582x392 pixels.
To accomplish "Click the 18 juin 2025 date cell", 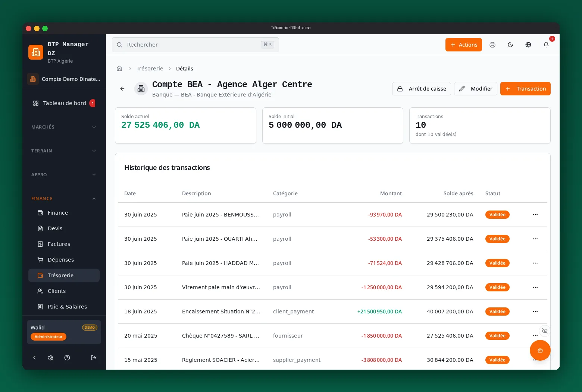I will point(141,312).
